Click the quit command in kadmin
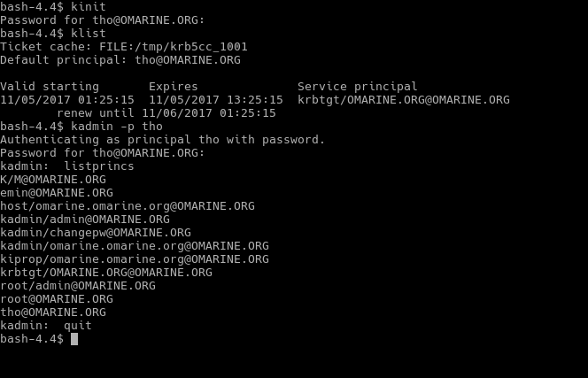 [77, 326]
